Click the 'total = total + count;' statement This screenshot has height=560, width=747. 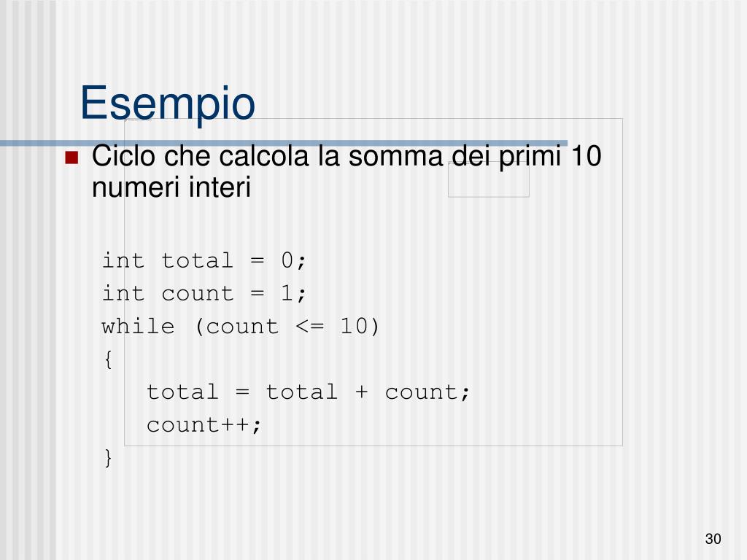[309, 392]
